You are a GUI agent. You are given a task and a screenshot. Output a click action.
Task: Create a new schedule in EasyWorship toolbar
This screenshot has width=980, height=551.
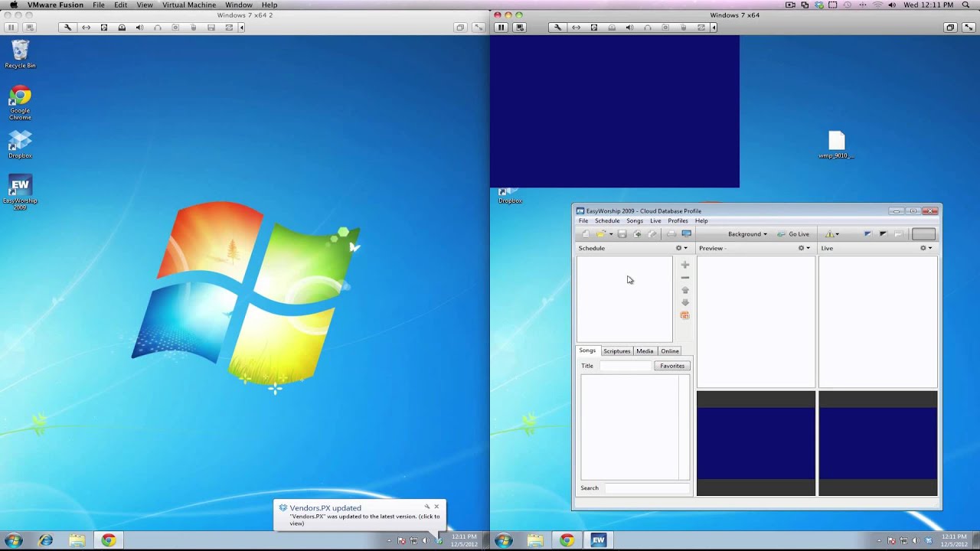[586, 234]
